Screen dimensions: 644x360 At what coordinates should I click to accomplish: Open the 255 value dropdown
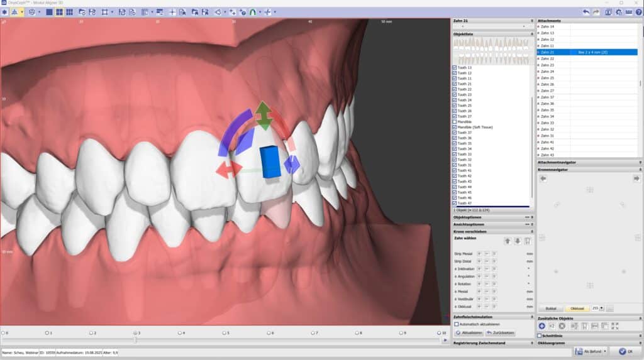click(x=602, y=308)
